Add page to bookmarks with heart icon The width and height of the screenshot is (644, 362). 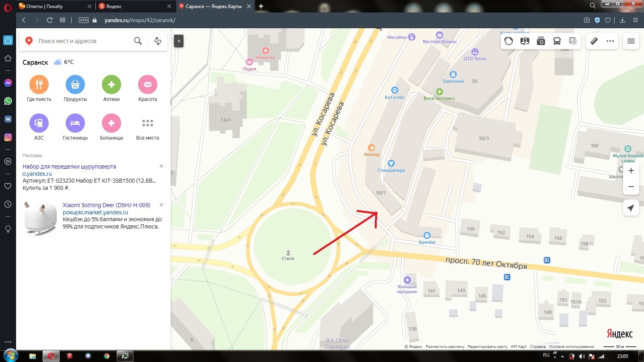point(608,20)
